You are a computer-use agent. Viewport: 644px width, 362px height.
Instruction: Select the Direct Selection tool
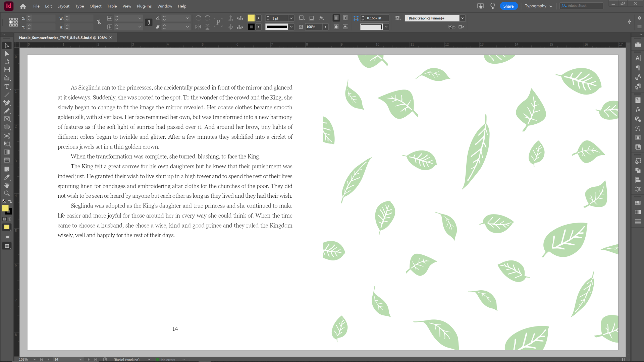point(7,54)
